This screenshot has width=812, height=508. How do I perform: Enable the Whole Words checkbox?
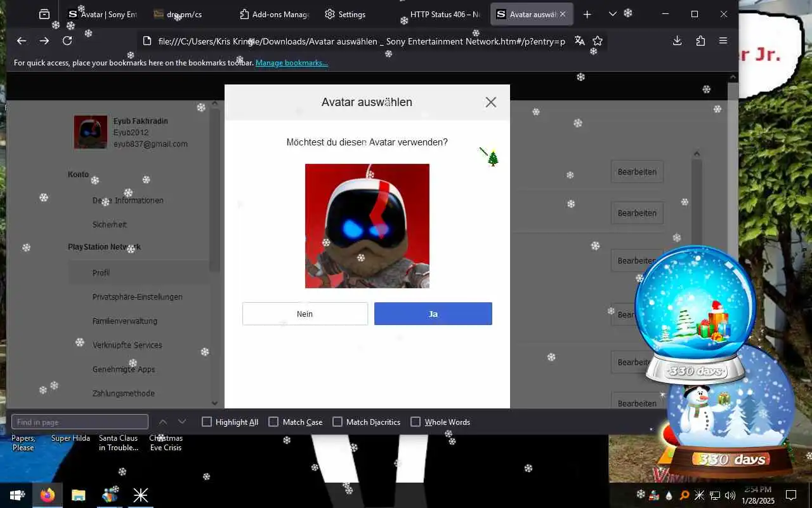pos(416,422)
